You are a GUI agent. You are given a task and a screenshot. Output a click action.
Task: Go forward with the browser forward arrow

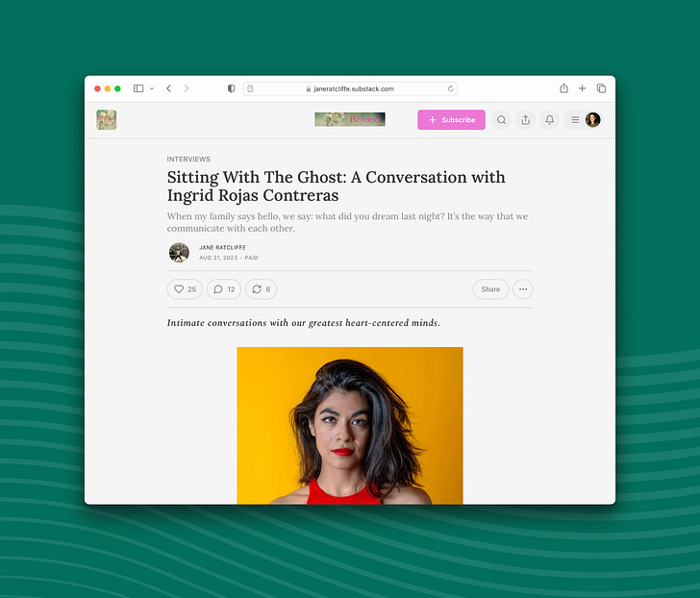point(187,88)
